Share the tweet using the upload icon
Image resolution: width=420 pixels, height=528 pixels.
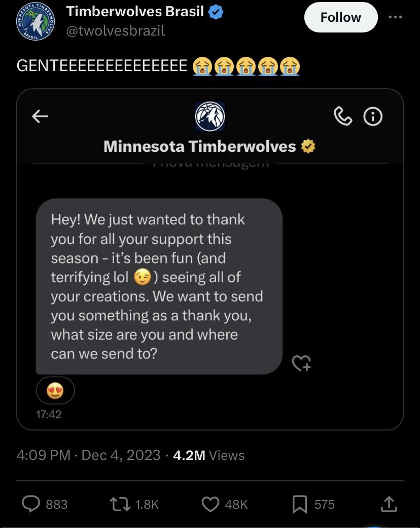click(388, 504)
